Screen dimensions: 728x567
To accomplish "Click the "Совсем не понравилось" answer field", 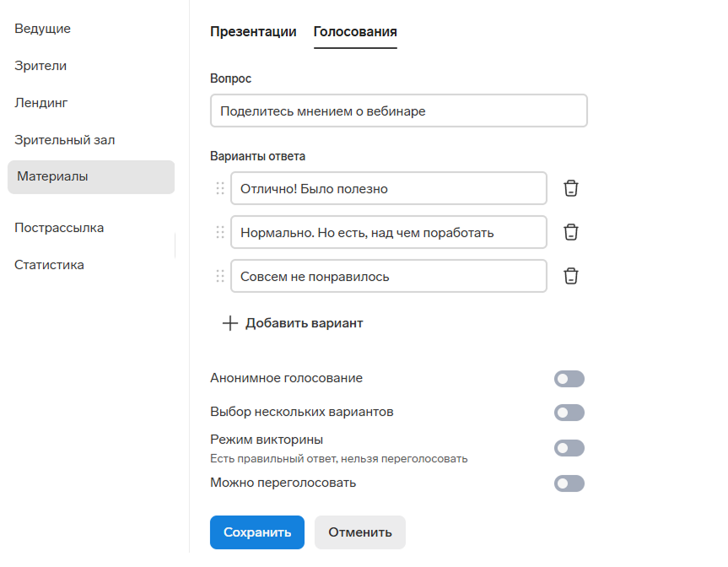I will (388, 276).
